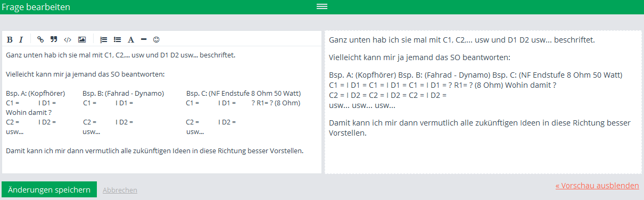Apply italic formatting with the I icon

point(21,39)
